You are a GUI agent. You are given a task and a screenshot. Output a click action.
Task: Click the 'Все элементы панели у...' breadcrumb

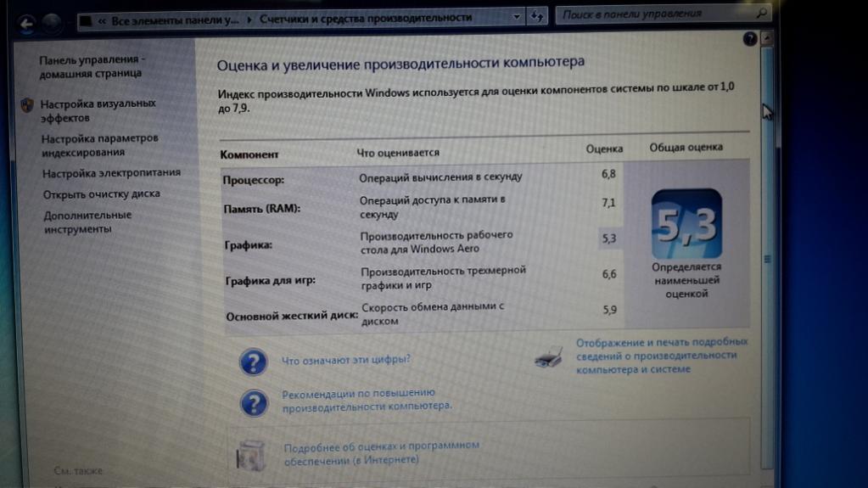click(x=175, y=21)
